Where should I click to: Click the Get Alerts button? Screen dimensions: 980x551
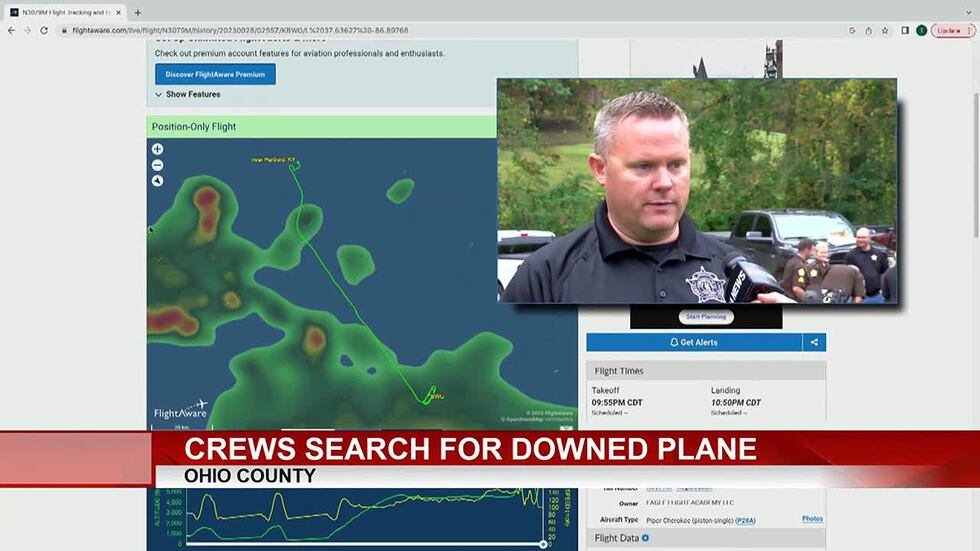693,342
